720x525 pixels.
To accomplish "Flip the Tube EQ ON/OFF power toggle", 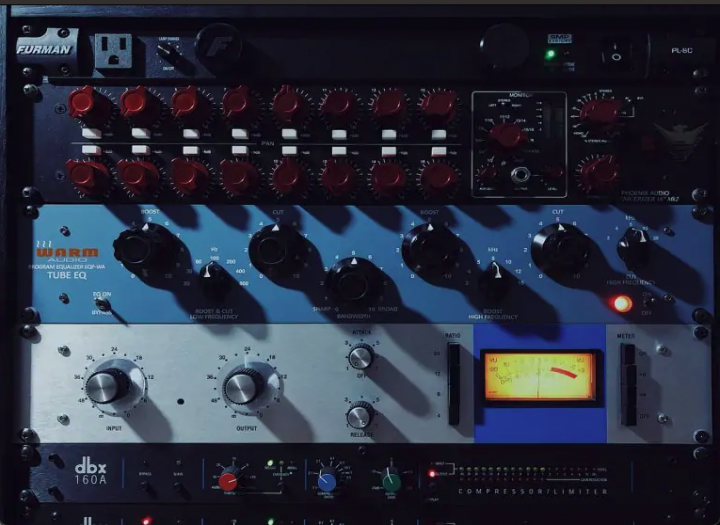I will pyautogui.click(x=648, y=302).
